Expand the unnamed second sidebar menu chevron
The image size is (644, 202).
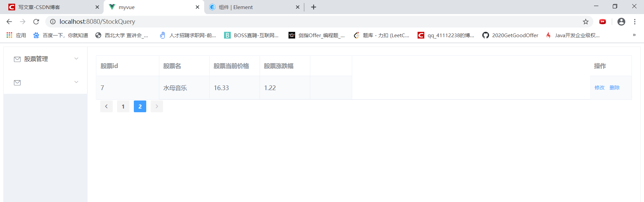point(76,82)
